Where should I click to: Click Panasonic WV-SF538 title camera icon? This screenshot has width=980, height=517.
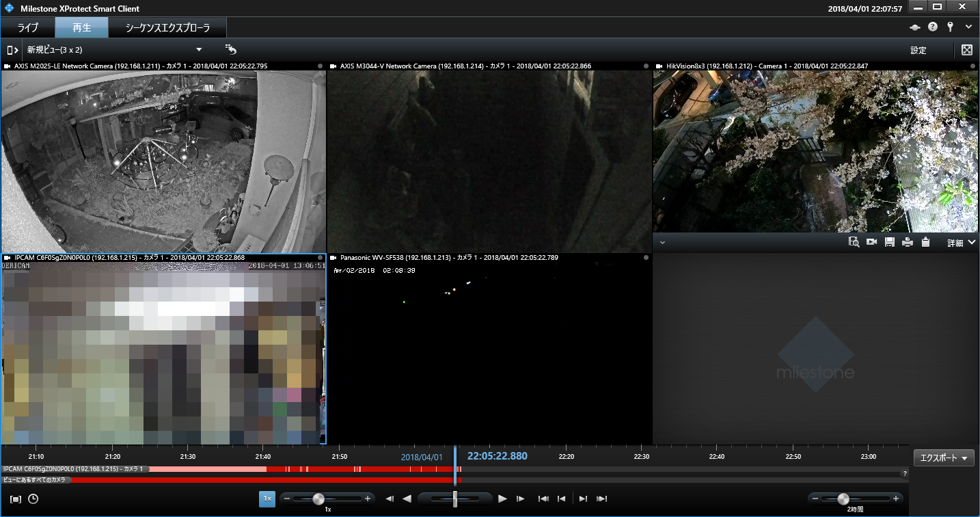(334, 258)
